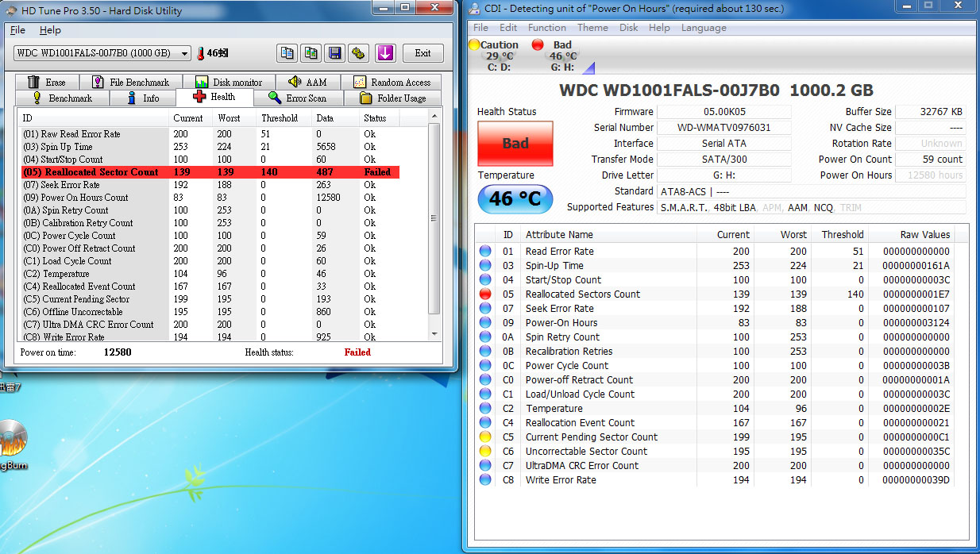Select the Caution 29 °C C: D: disk

click(x=499, y=56)
